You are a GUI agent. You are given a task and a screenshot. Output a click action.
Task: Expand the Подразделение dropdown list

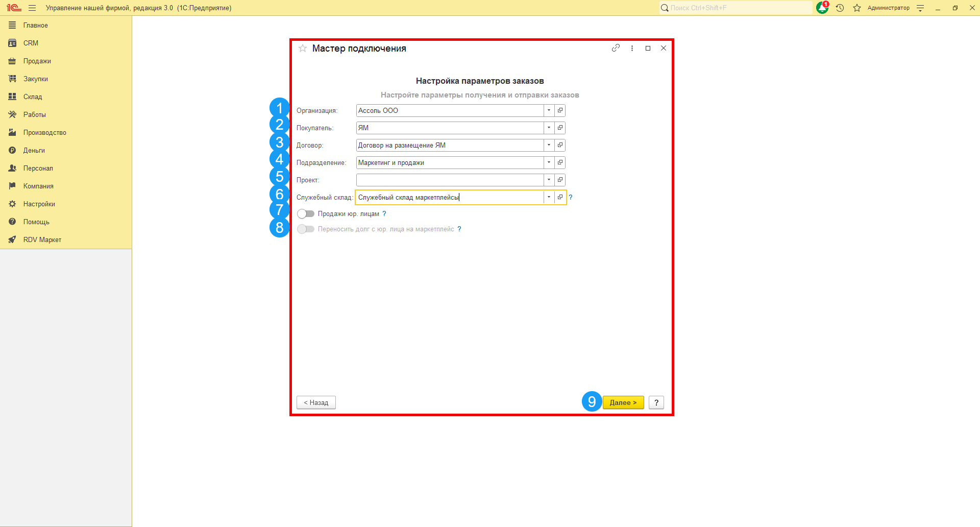pos(549,162)
